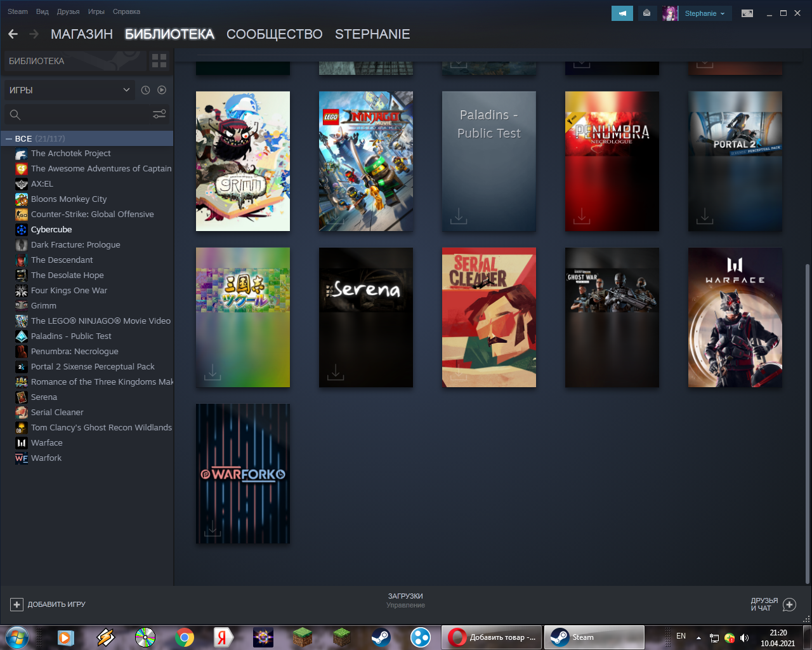Click the Add Game plus icon
The height and width of the screenshot is (650, 812).
(17, 604)
